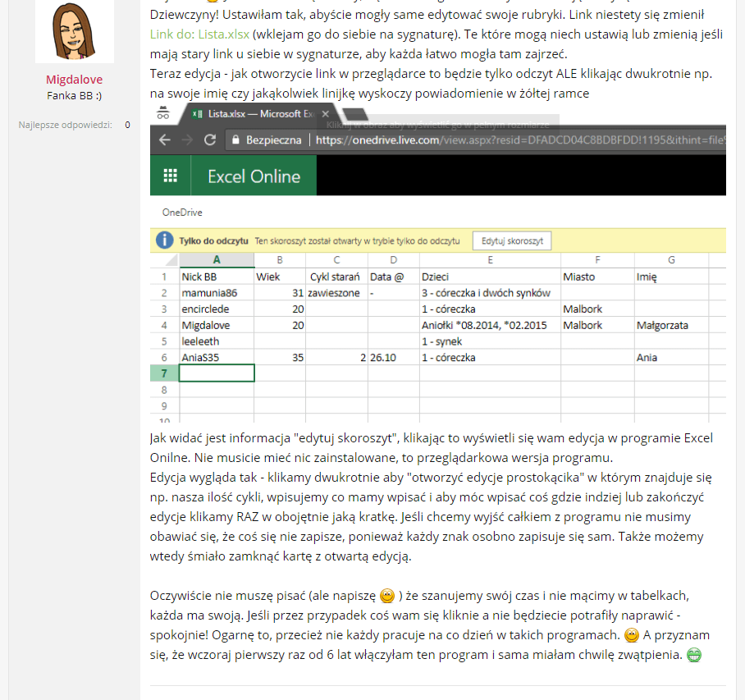Click the browser reload icon
Viewport: 745px width, 700px height.
(x=209, y=140)
